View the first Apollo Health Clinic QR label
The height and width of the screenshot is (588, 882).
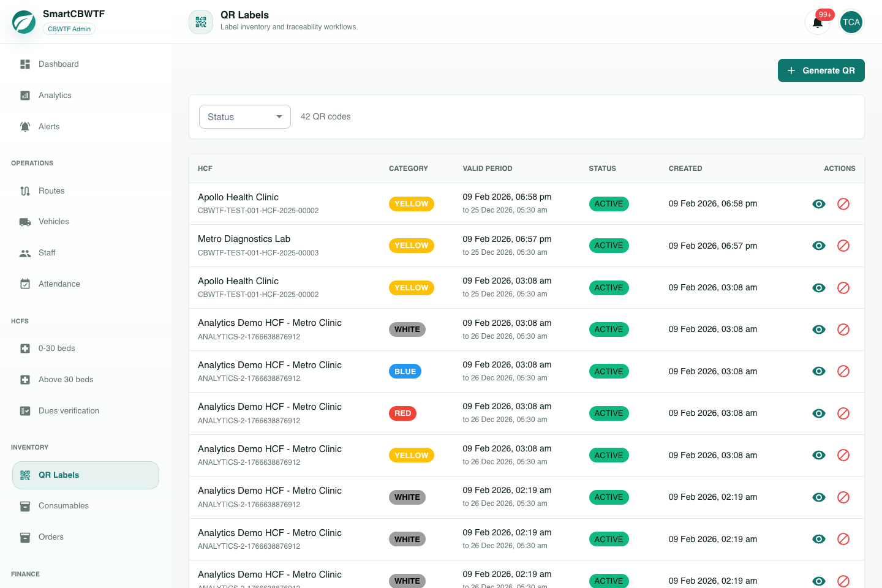(x=819, y=204)
